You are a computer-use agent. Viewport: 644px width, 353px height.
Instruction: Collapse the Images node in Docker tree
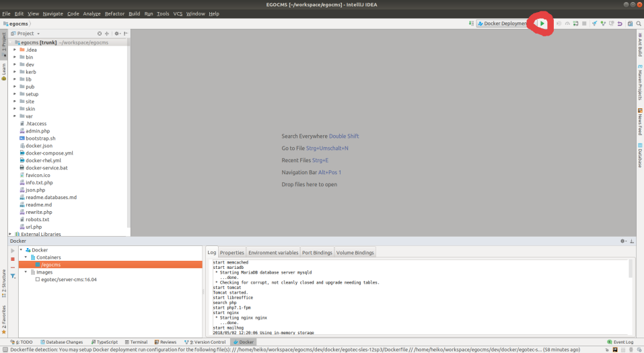click(26, 272)
